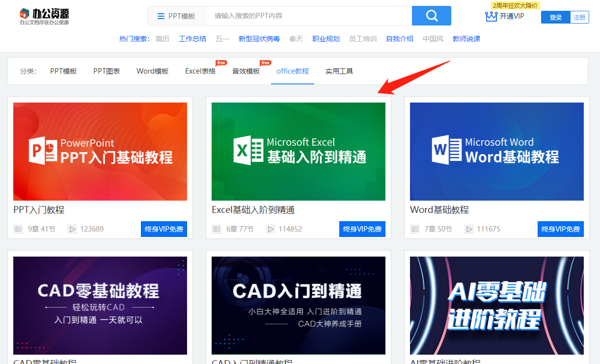Viewport: 600px width, 364px height.
Task: Switch to Word模板 category tab
Action: tap(153, 71)
